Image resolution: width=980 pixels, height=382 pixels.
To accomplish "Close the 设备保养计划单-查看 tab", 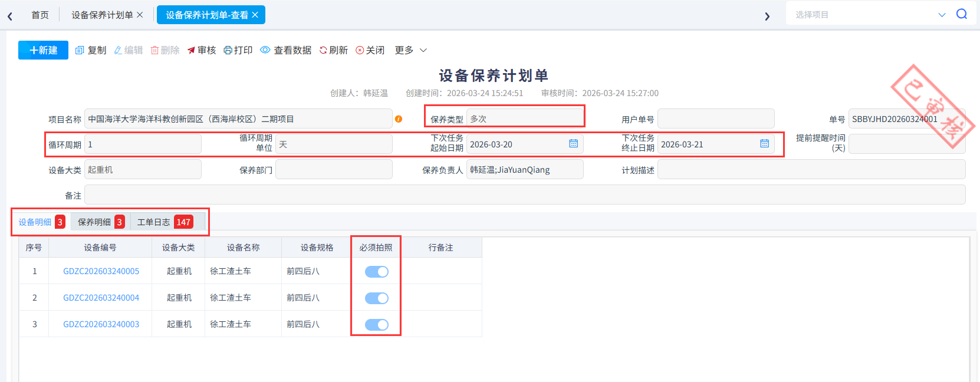I will coord(255,15).
